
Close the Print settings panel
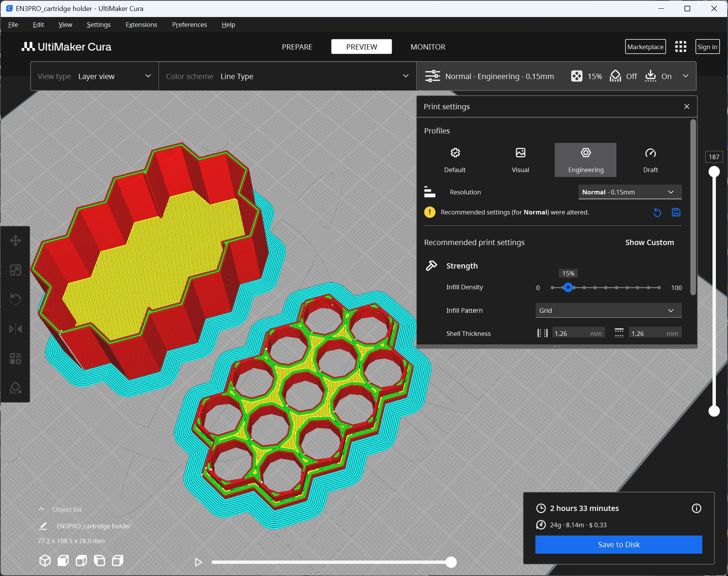[x=687, y=107]
